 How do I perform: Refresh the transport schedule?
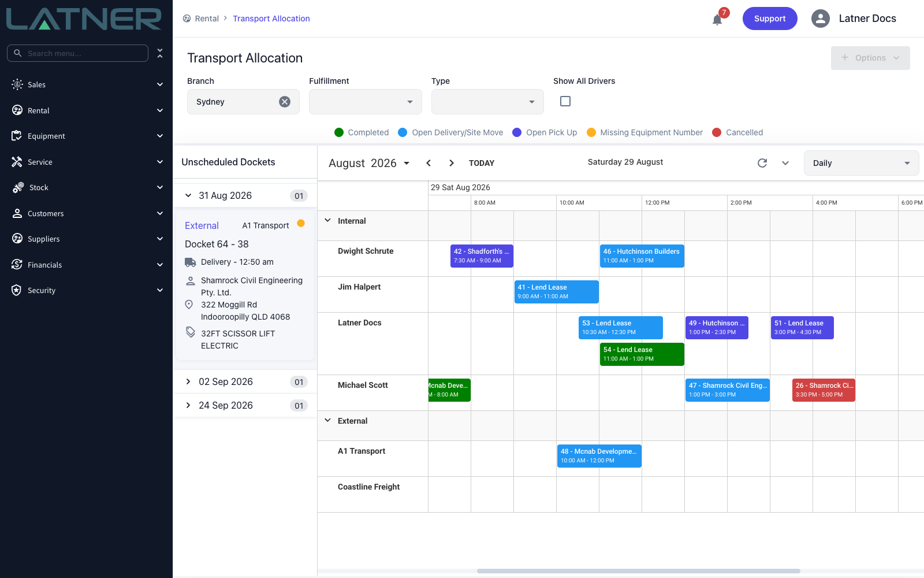762,163
